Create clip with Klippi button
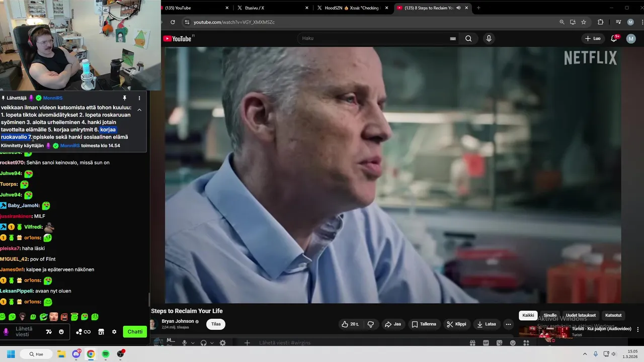Screen dimensions: 644x362 pyautogui.click(x=456, y=324)
